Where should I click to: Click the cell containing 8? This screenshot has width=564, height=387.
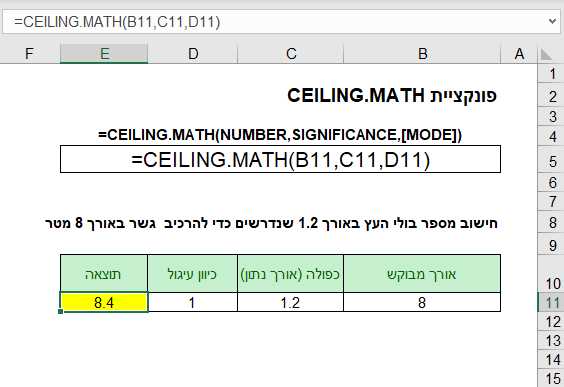point(422,302)
